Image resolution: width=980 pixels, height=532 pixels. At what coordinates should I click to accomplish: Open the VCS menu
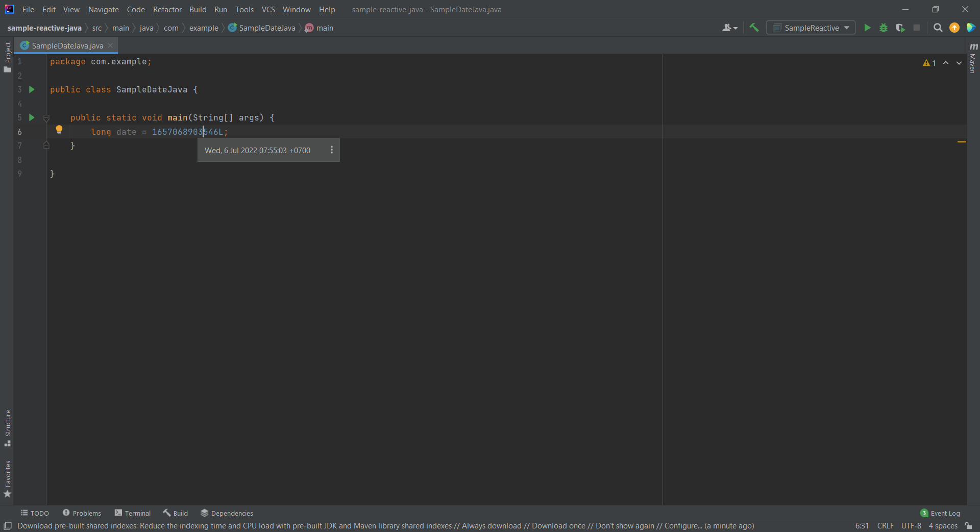tap(268, 9)
